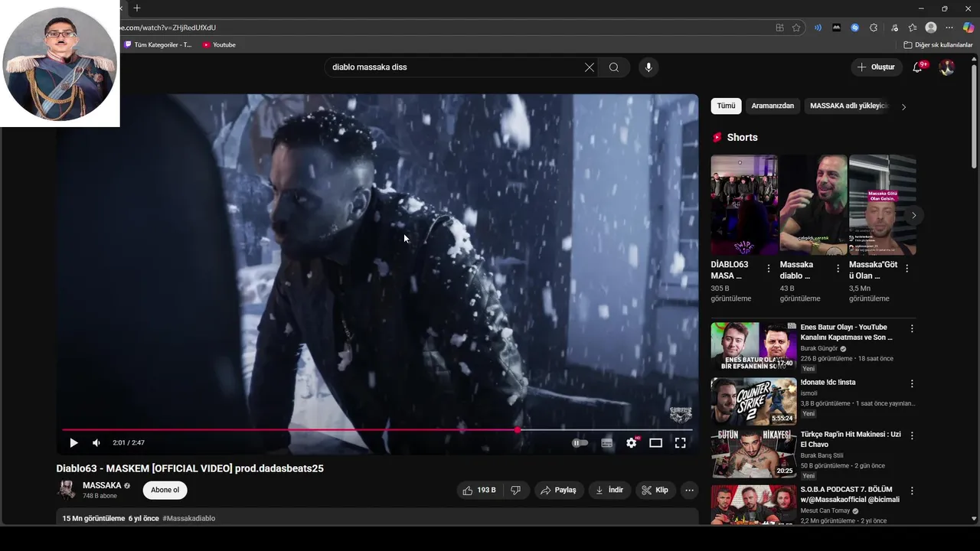
Task: Open player settings gear
Action: click(632, 442)
